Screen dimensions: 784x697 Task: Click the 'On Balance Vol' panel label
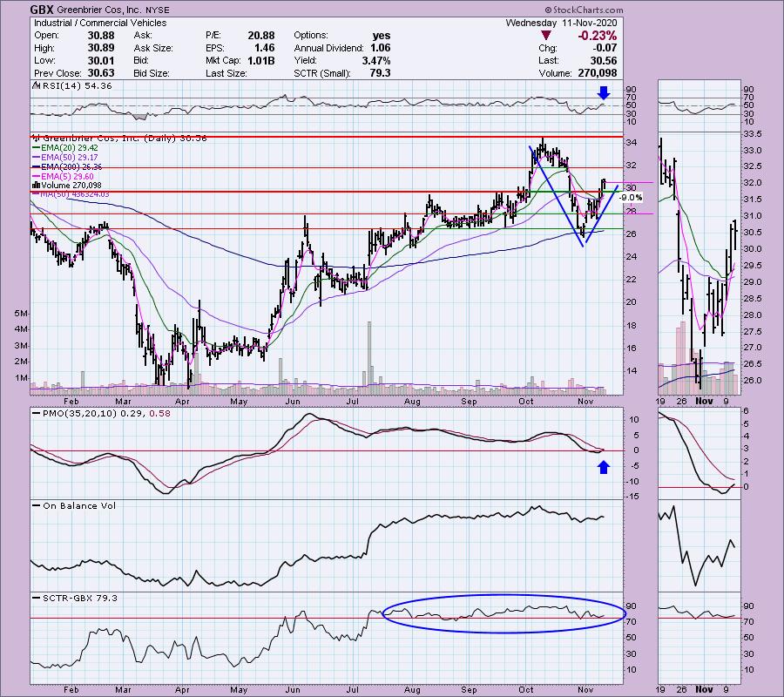(79, 505)
